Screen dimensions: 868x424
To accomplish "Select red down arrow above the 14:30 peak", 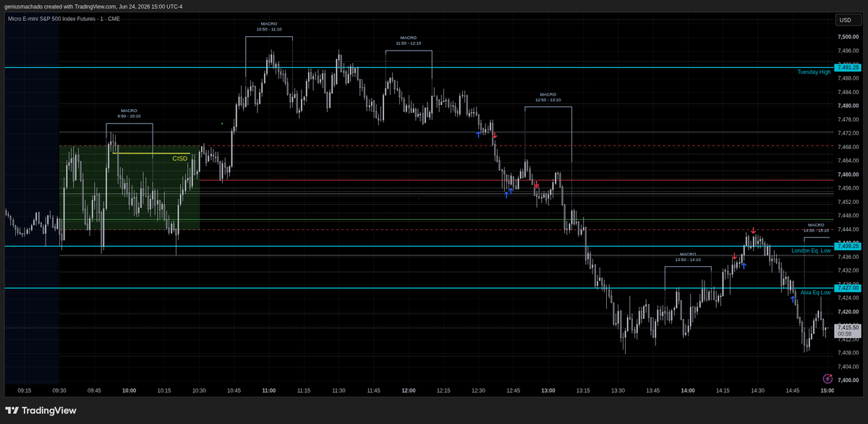I will coord(753,231).
